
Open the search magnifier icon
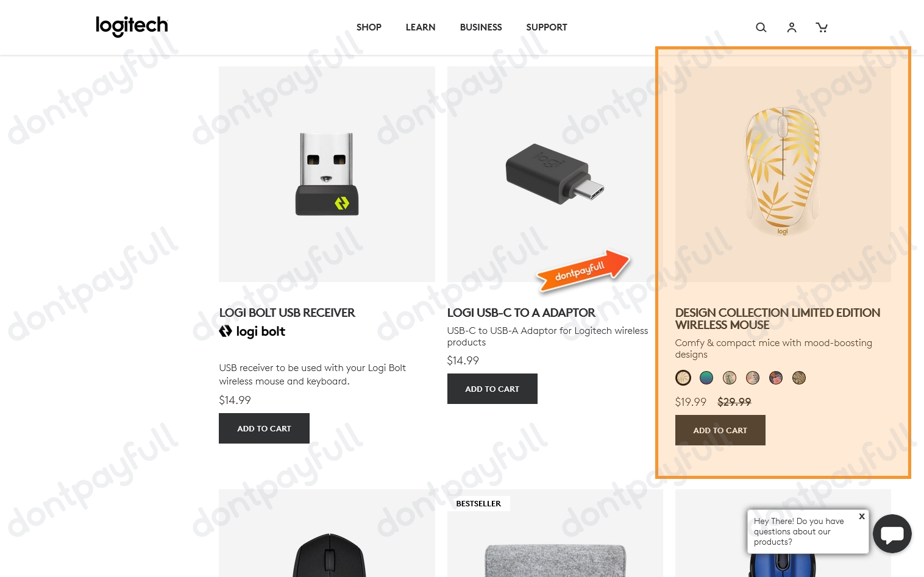761,27
